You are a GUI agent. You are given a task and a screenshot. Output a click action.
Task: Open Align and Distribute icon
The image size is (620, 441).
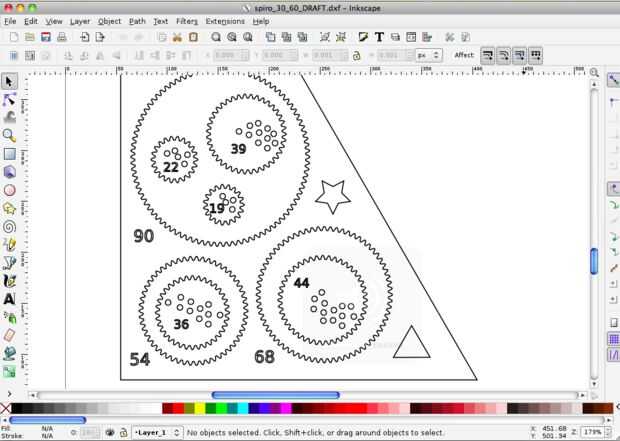(427, 37)
